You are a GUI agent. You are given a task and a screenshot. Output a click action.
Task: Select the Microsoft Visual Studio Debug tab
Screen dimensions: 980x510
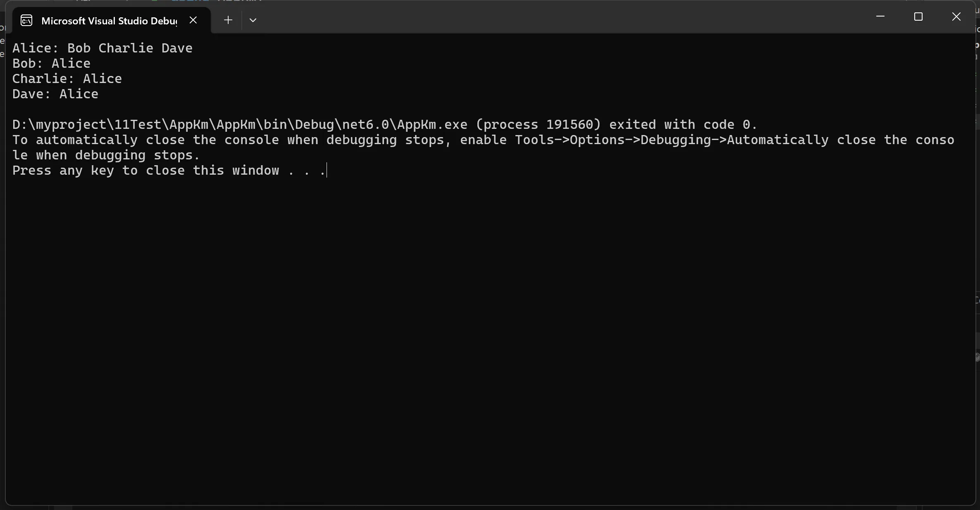109,21
